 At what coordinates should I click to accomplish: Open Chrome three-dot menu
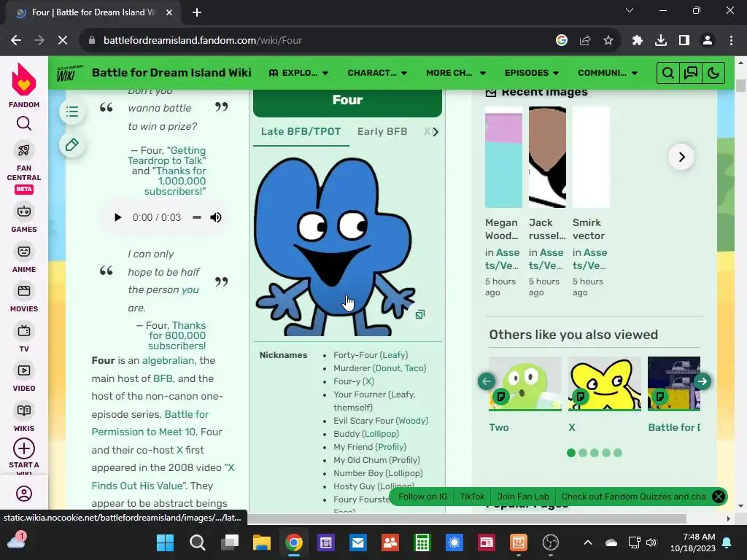click(731, 40)
